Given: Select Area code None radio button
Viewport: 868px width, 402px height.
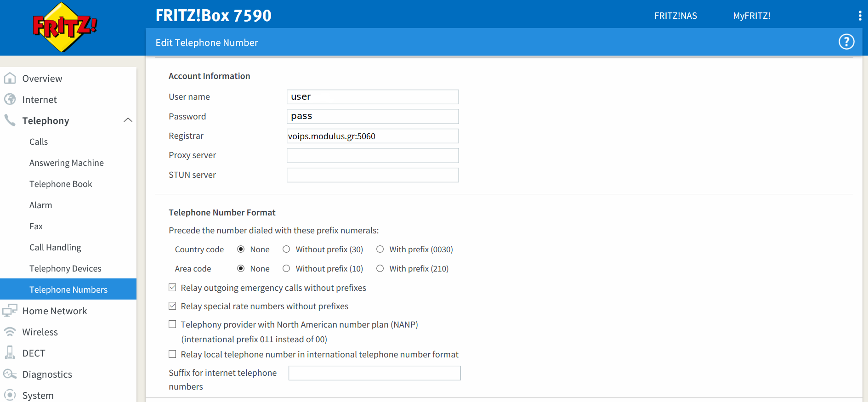Looking at the screenshot, I should coord(241,268).
